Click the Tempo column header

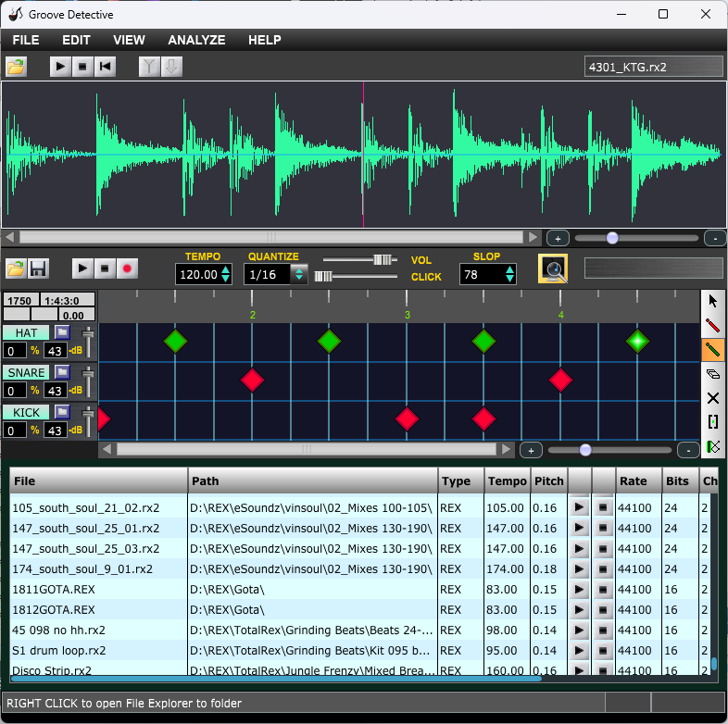click(507, 481)
